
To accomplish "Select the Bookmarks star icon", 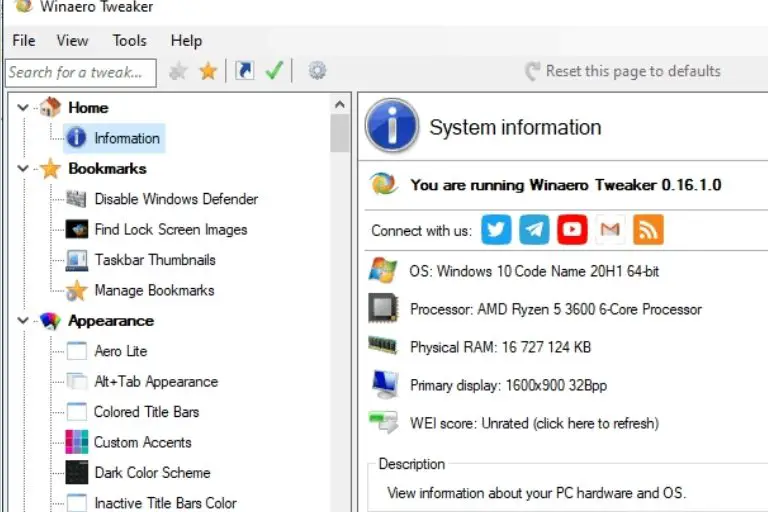I will (50, 169).
